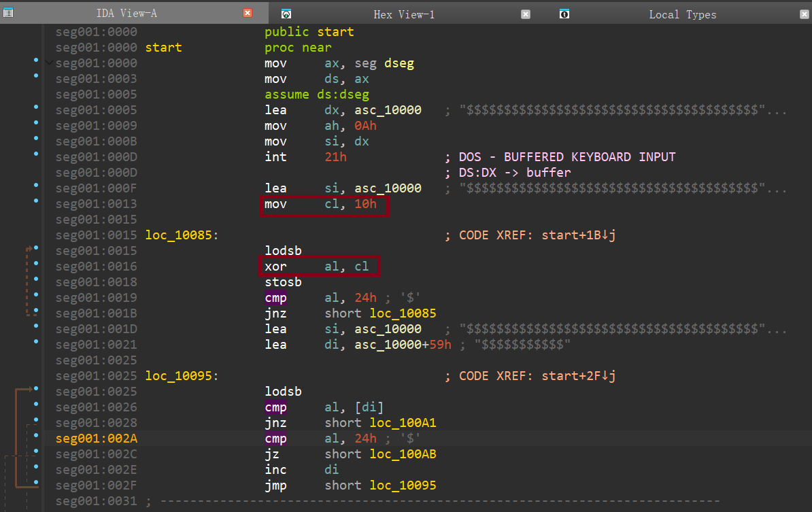The width and height of the screenshot is (812, 512).
Task: Toggle breakpoint dot at mov cl, 10h
Action: (36, 201)
